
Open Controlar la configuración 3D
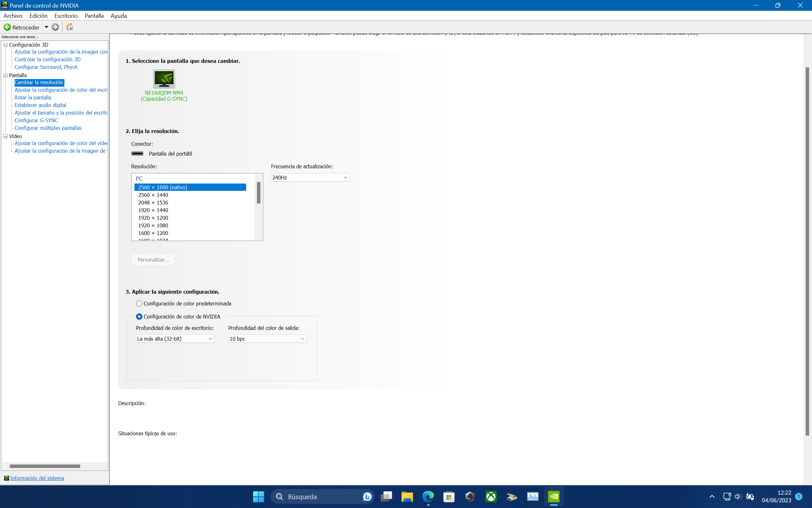[x=48, y=59]
